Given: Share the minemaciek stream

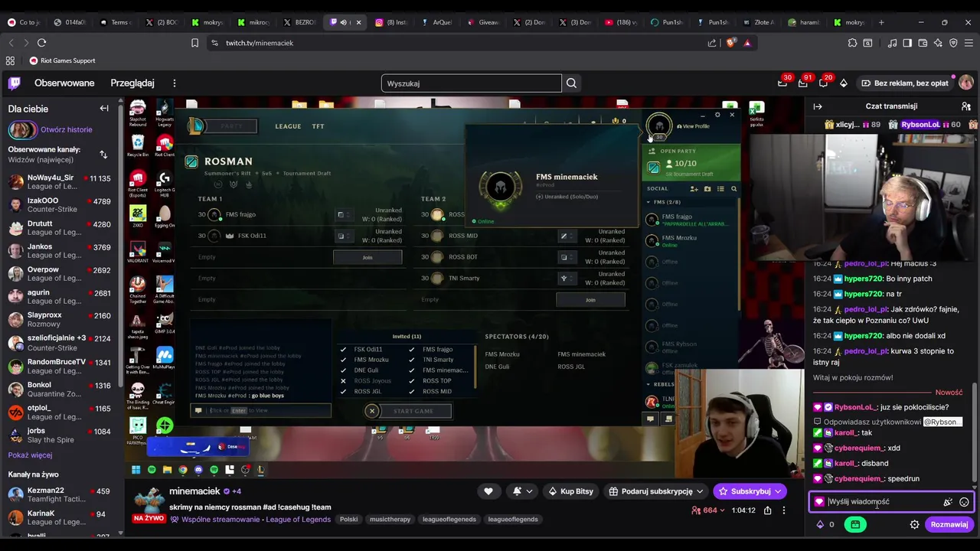Looking at the screenshot, I should [767, 510].
